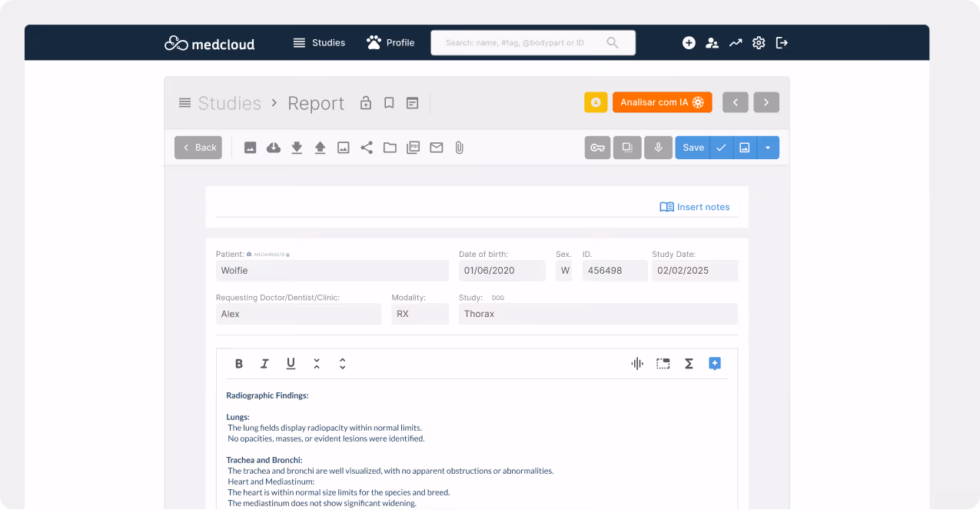Screen dimensions: 980x510
Task: Click the QR code icon near Save
Action: pos(627,147)
